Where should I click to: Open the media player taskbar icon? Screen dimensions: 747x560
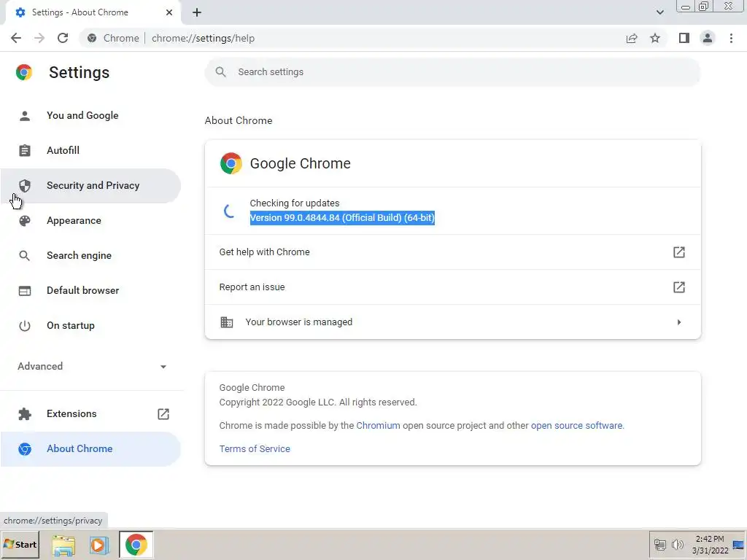99,545
